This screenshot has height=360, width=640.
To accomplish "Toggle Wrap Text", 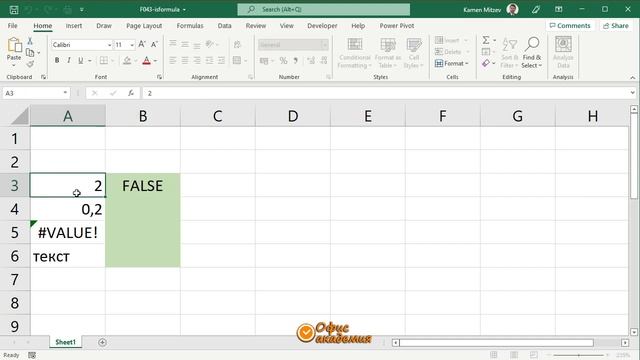I will (237, 44).
